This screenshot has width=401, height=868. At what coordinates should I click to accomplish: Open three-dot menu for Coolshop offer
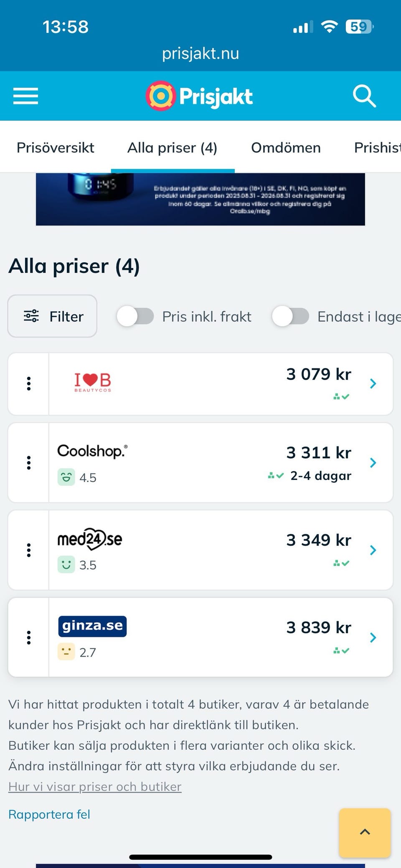[29, 463]
